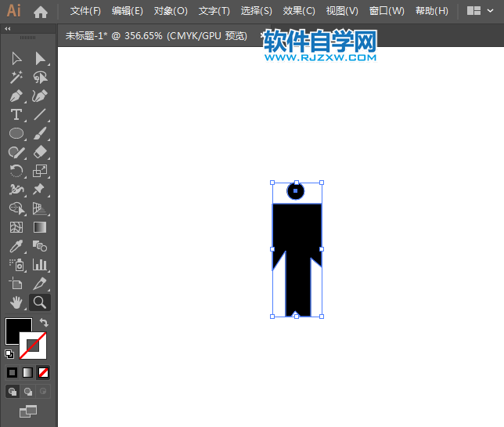The image size is (504, 427).
Task: Select the Lasso tool
Action: point(40,78)
